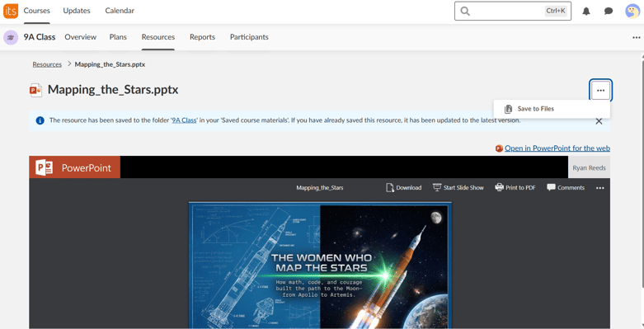Click the search magnifier icon
The height and width of the screenshot is (329, 644).
pos(465,11)
